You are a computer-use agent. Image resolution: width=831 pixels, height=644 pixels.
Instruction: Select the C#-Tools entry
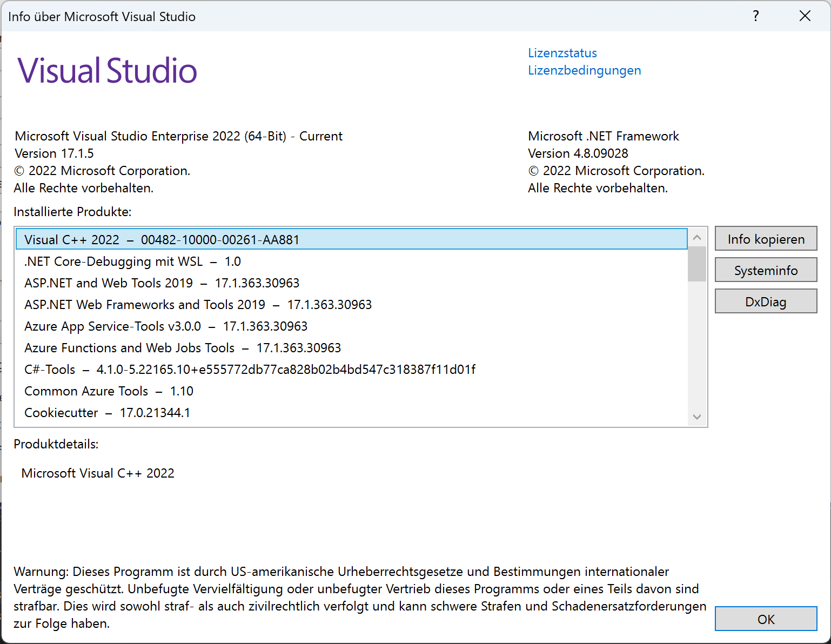[216, 369]
